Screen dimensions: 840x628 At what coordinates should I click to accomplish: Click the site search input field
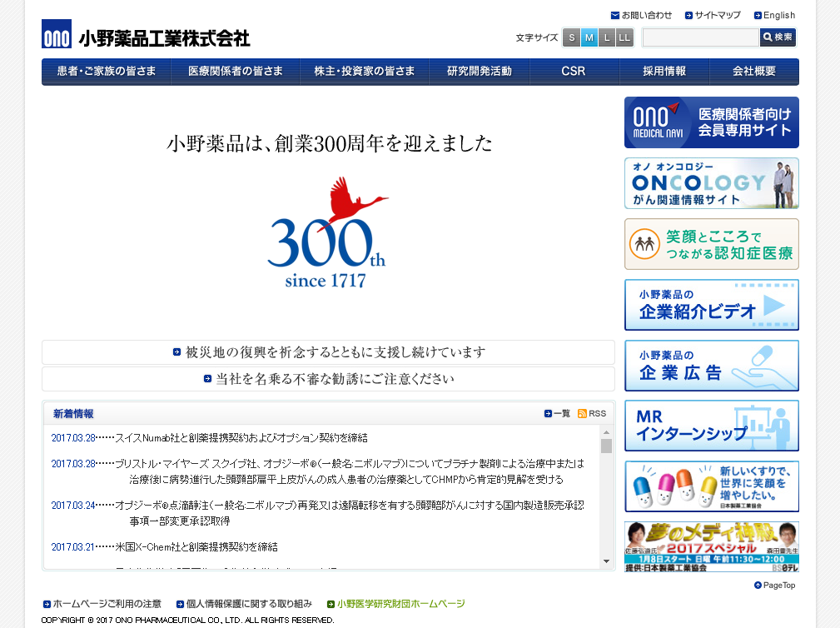[701, 37]
